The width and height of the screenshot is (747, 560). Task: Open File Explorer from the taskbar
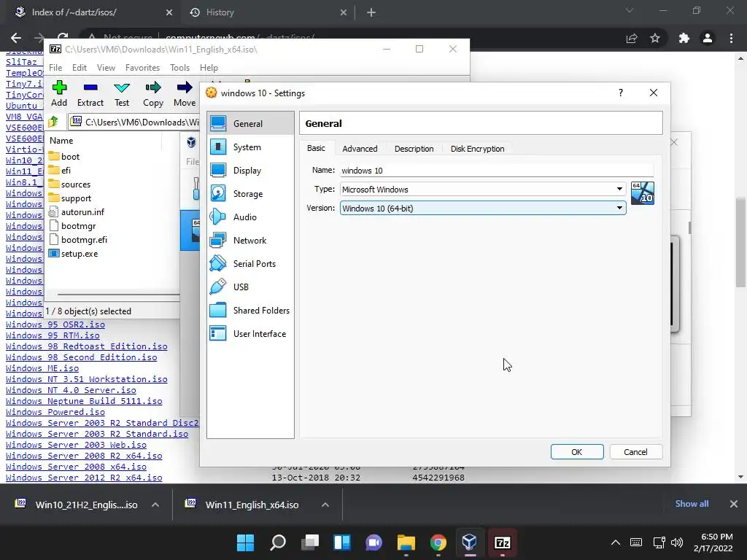(406, 542)
